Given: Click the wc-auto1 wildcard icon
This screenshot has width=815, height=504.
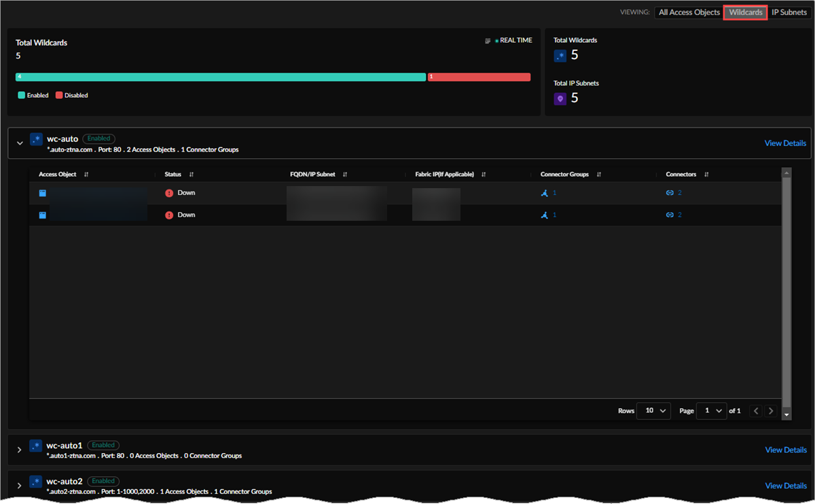Looking at the screenshot, I should click(36, 446).
